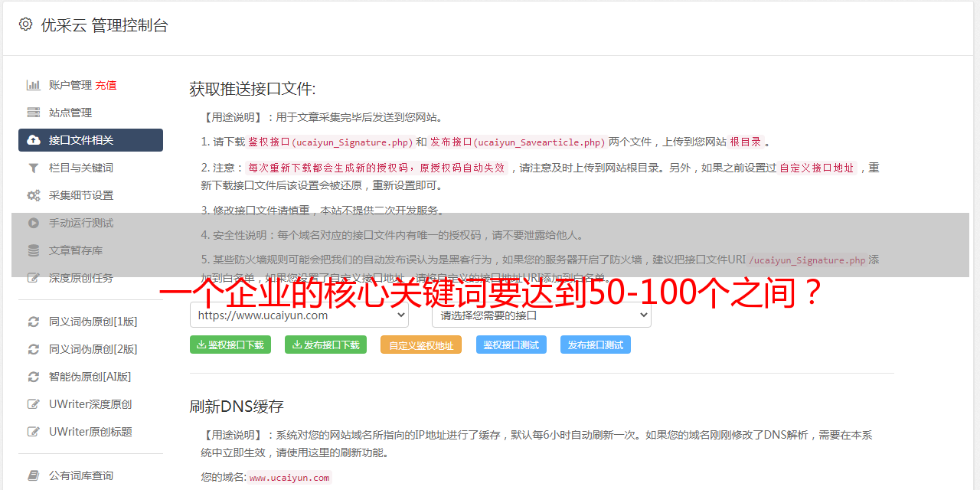The height and width of the screenshot is (490, 980).
Task: Click the refresh icon for 同义词伪原创[2版]
Action: click(34, 349)
